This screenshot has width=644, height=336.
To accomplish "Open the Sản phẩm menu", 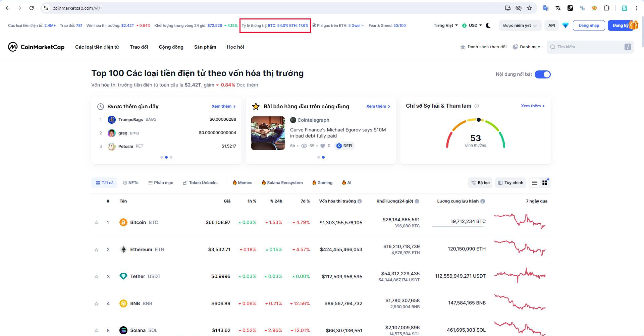I will tap(205, 47).
